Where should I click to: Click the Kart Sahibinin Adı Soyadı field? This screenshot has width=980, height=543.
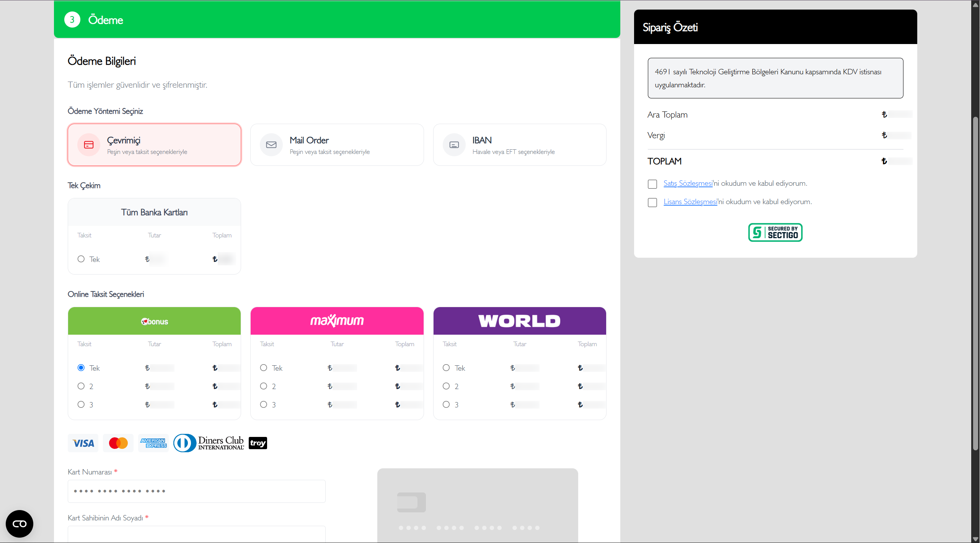197,535
